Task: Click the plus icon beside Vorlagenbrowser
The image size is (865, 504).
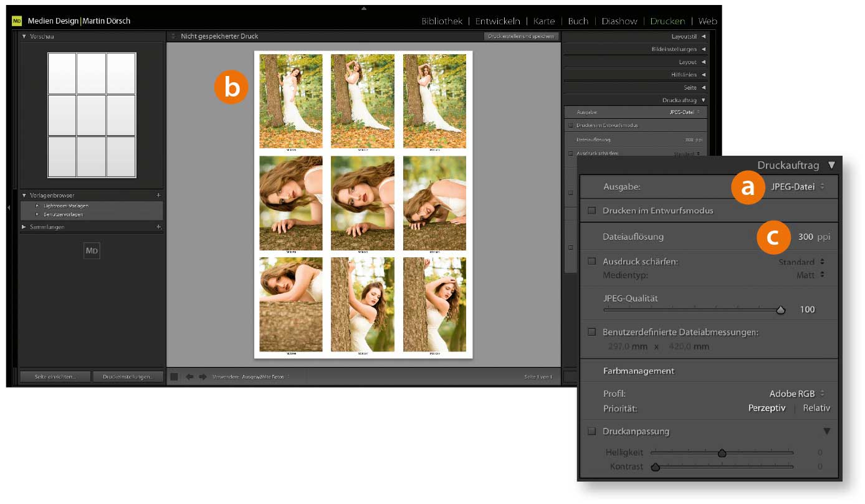Action: tap(159, 196)
